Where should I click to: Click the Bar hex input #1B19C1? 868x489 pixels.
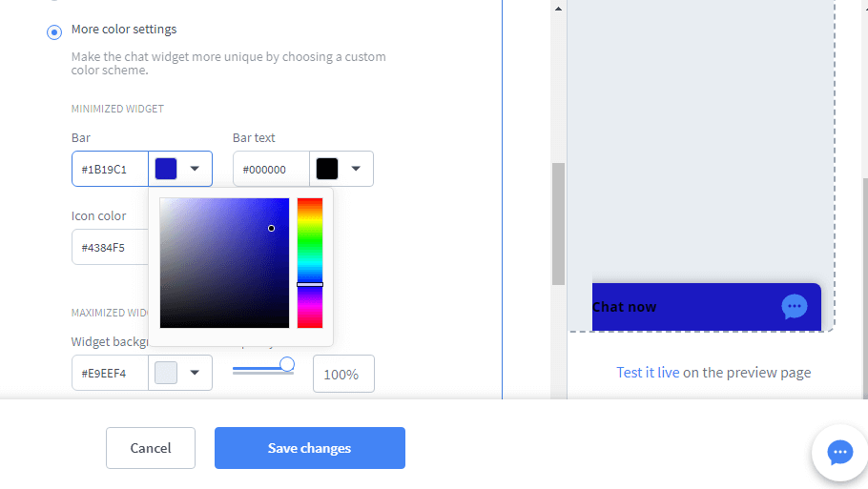tap(110, 169)
